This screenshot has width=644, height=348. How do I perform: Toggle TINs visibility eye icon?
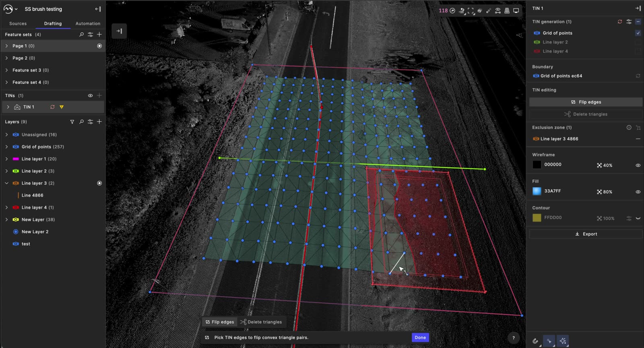point(90,96)
